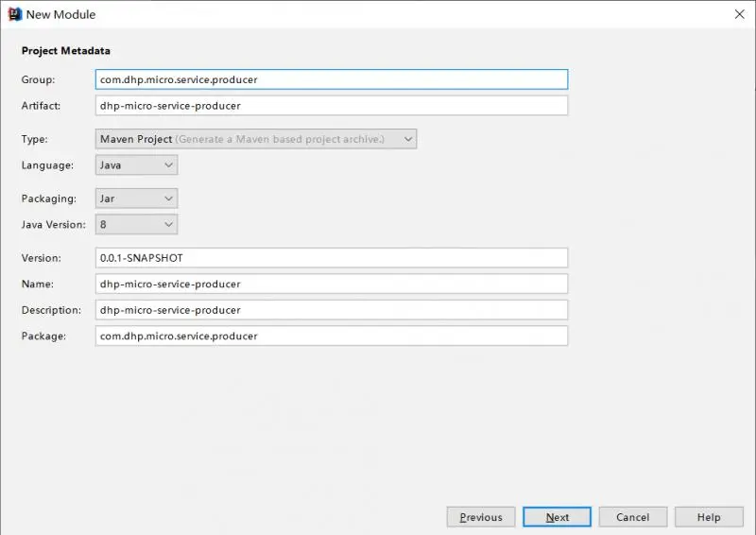Open the Packaging combo box showing Jar
This screenshot has height=535, width=756.
click(136, 198)
